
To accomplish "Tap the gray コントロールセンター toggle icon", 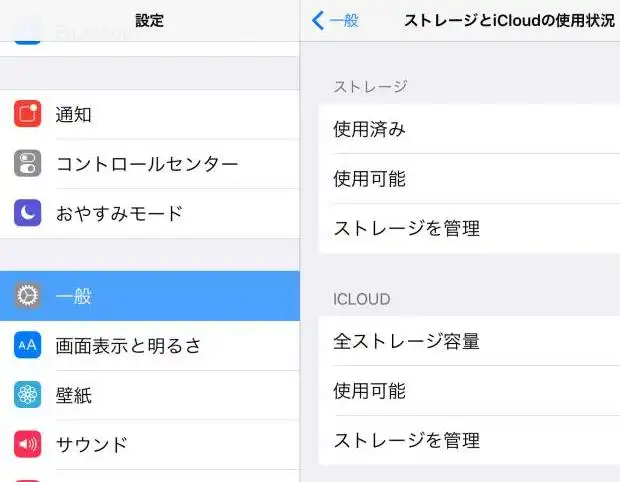I will (x=28, y=164).
